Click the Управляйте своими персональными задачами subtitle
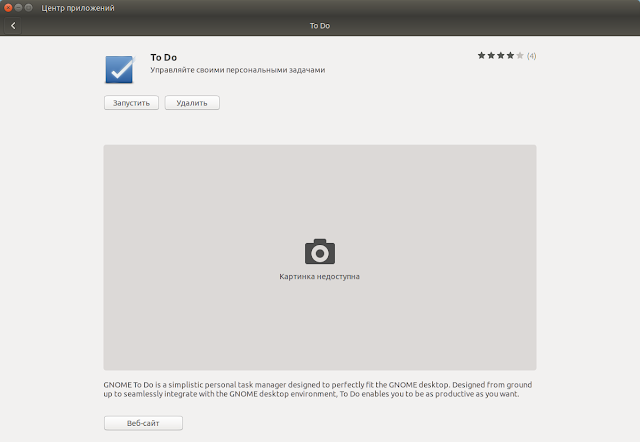 pos(238,70)
